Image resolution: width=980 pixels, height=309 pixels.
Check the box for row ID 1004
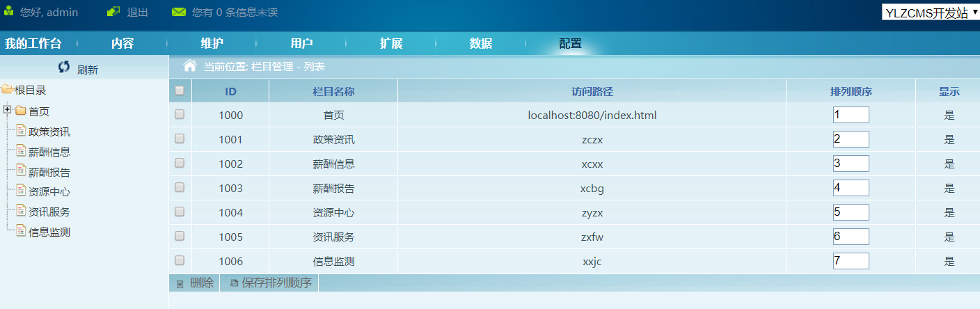click(180, 212)
